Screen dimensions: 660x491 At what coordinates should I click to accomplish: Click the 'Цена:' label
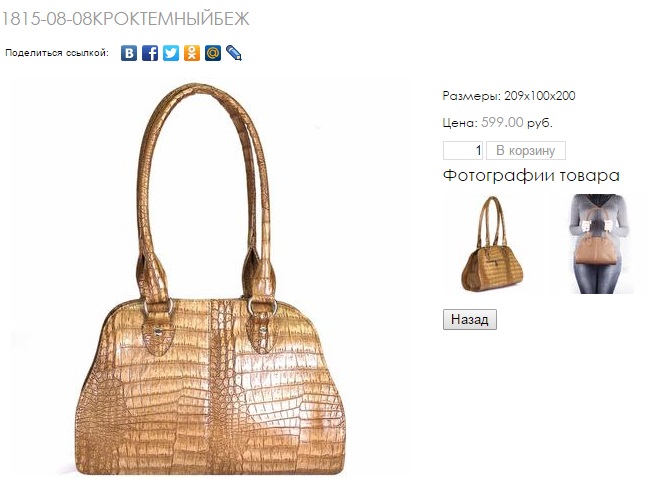tap(460, 123)
